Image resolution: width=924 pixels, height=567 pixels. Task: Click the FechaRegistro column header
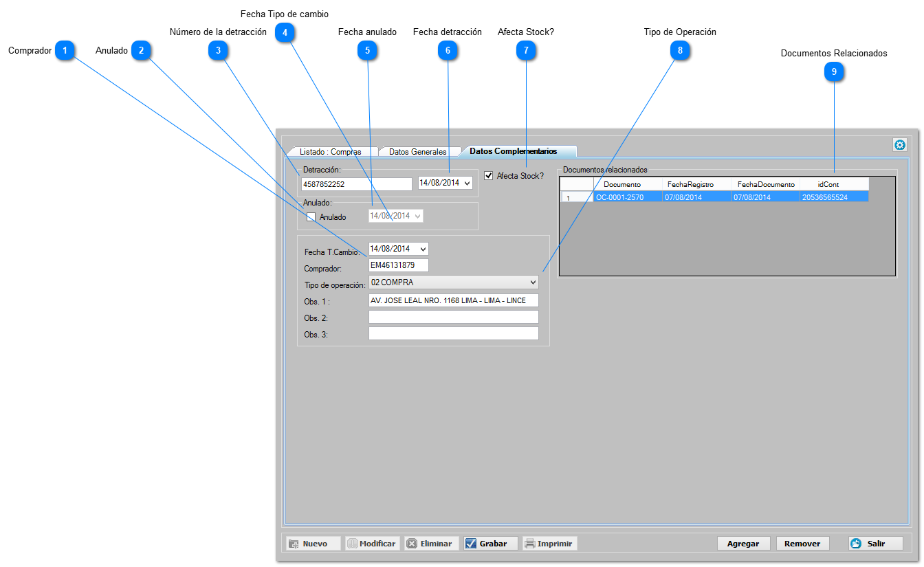click(x=696, y=184)
